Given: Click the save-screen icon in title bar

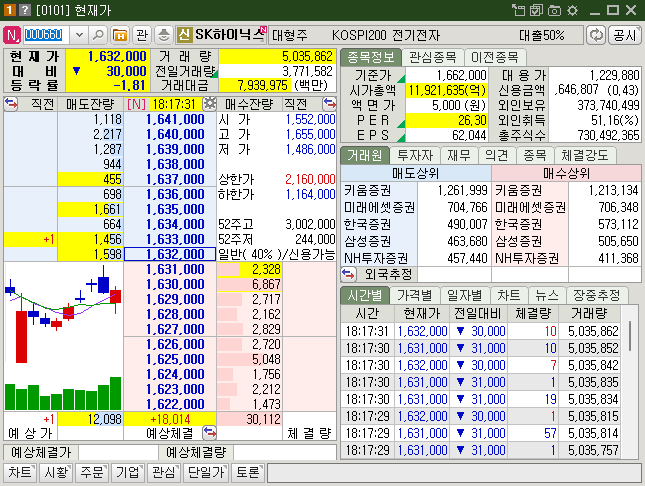Looking at the screenshot, I should click(x=536, y=10).
